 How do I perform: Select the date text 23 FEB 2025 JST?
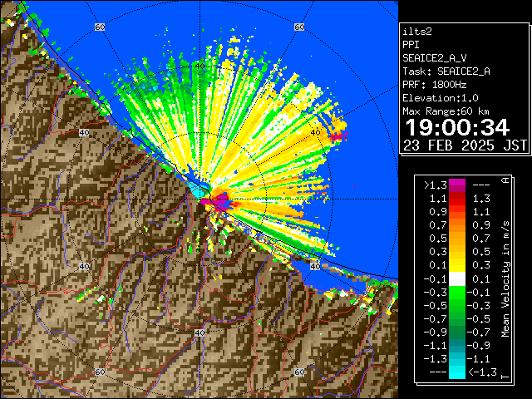[465, 145]
